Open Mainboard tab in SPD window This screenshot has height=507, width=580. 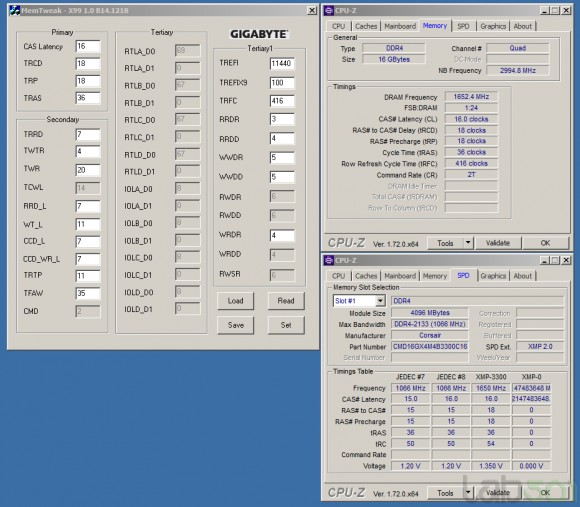click(x=400, y=276)
